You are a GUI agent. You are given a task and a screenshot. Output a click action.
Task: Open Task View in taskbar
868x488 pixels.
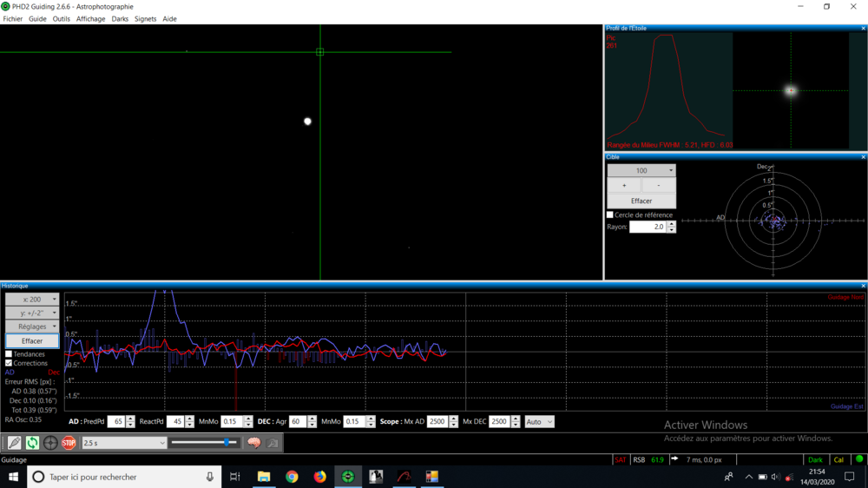coord(234,477)
